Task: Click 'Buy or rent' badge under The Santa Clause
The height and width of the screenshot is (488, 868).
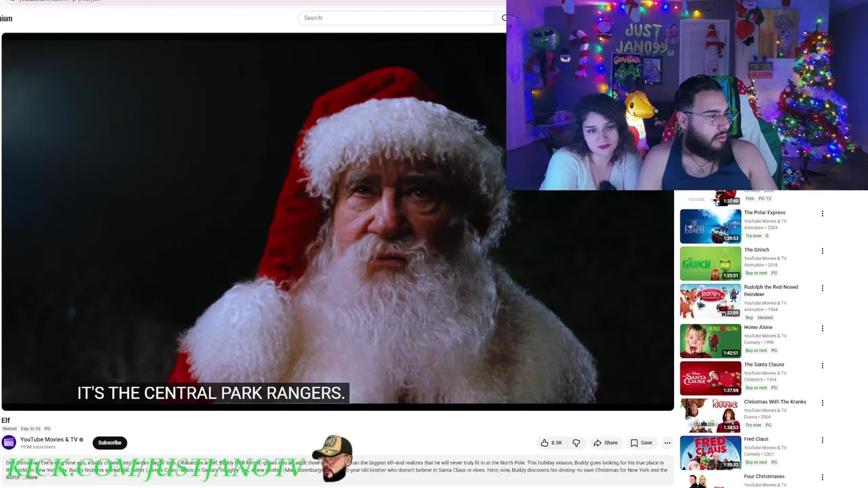Action: click(x=756, y=388)
